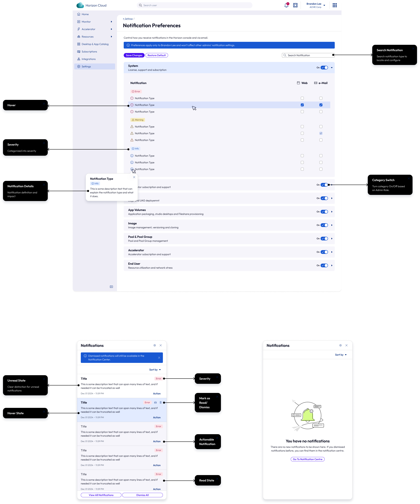Collapse the sidebar with bottom icon

(x=111, y=287)
